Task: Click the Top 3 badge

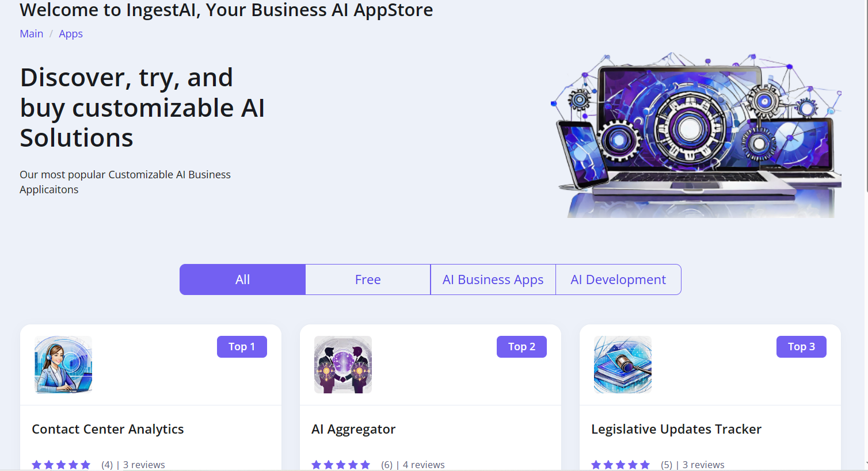Action: pos(801,347)
